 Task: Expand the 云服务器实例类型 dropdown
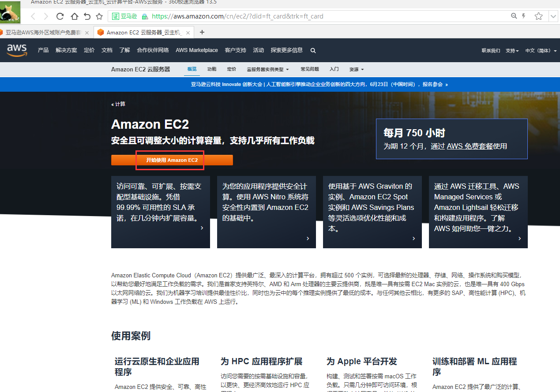[267, 69]
